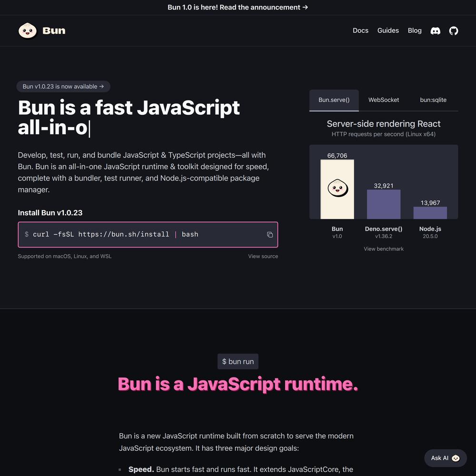Copy install command with clipboard icon
Image resolution: width=476 pixels, height=476 pixels.
tap(269, 235)
